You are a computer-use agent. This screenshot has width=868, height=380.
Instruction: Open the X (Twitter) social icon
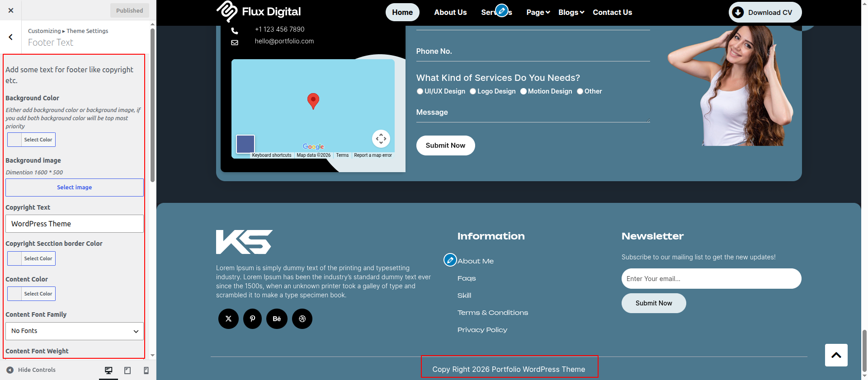point(228,319)
